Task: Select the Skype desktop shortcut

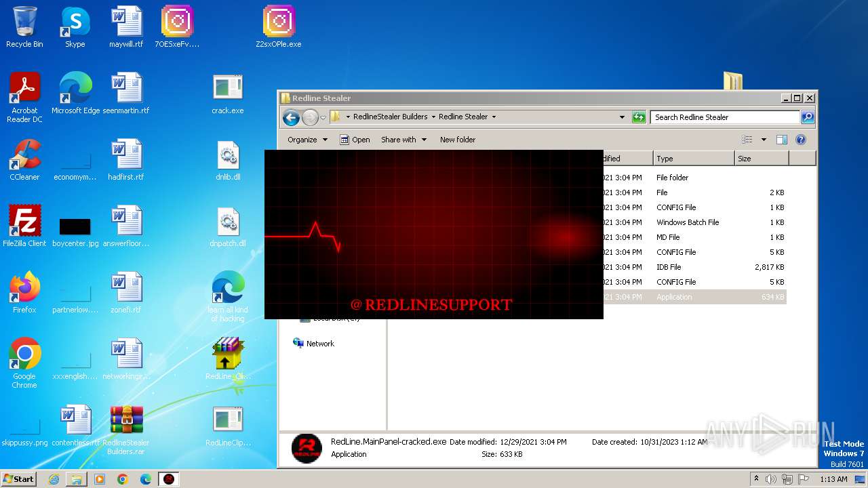Action: click(75, 27)
